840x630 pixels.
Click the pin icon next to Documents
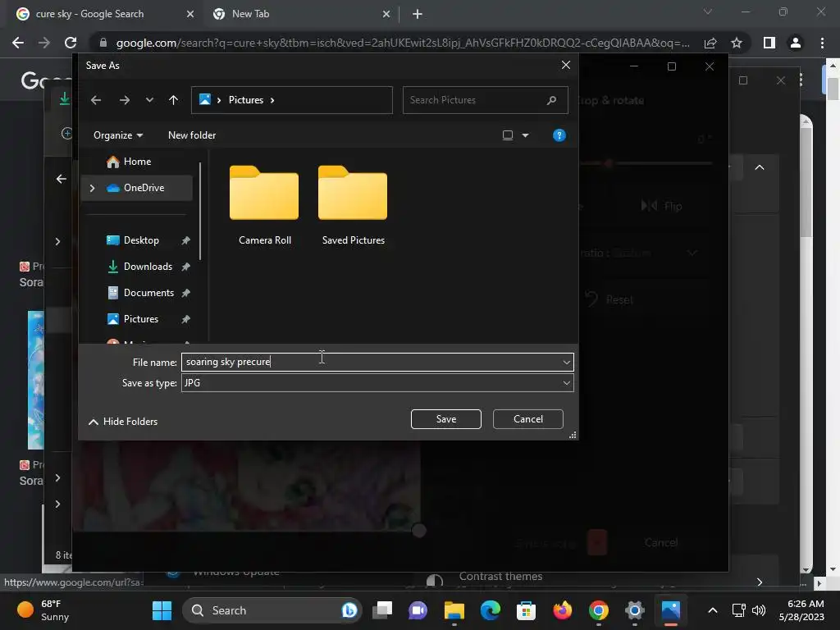(185, 293)
